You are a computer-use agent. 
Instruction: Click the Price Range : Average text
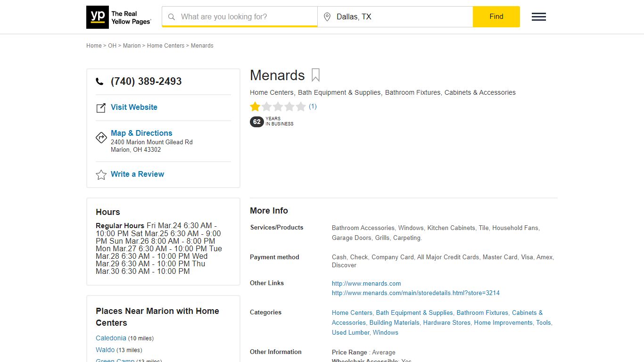[x=363, y=353]
